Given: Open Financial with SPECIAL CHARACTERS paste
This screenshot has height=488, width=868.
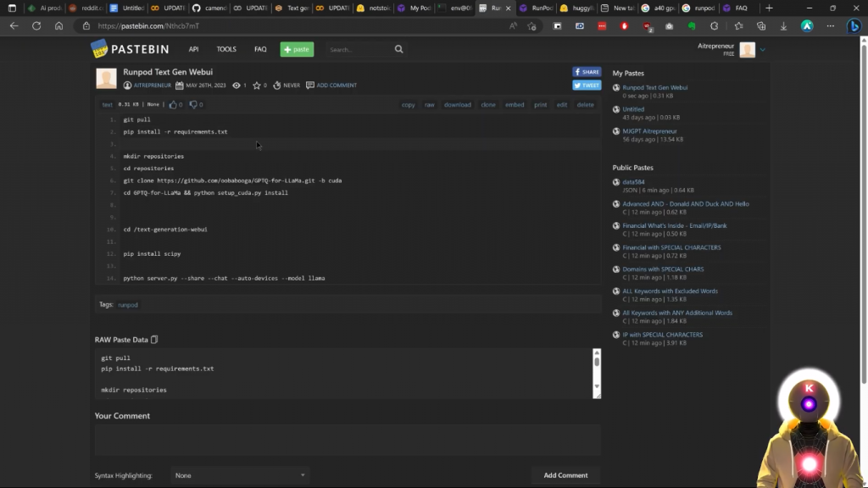Looking at the screenshot, I should tap(671, 247).
